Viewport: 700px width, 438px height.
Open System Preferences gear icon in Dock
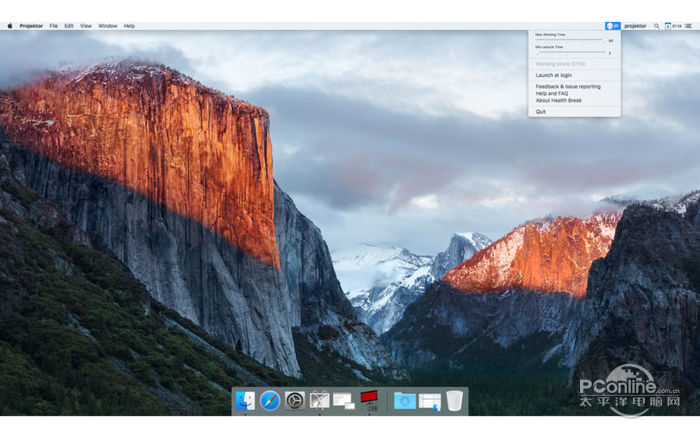click(x=295, y=400)
